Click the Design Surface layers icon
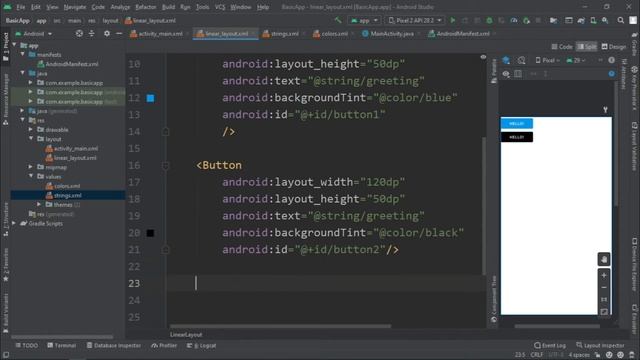Viewport: 640px width, 360px height. click(x=506, y=60)
